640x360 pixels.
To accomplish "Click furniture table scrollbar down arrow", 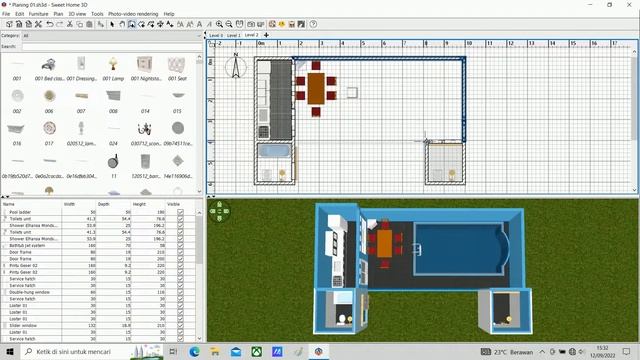I will 199,338.
